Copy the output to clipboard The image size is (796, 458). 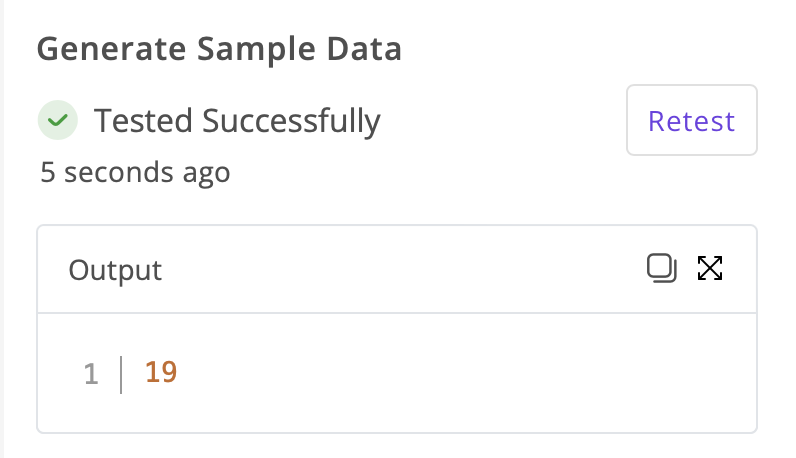click(661, 268)
